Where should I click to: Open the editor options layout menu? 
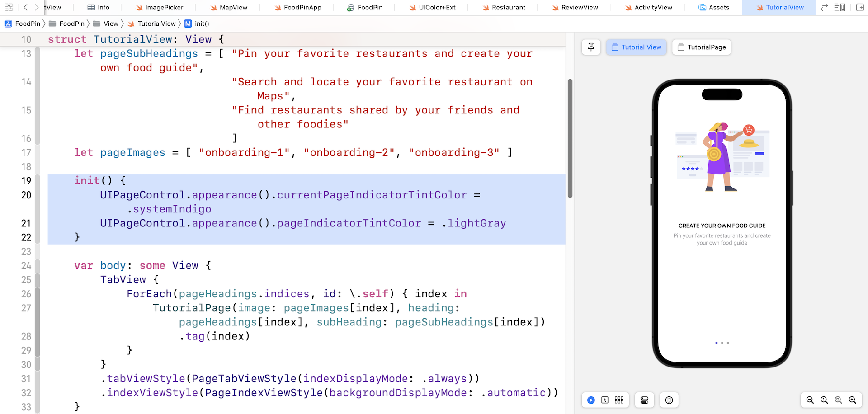840,7
